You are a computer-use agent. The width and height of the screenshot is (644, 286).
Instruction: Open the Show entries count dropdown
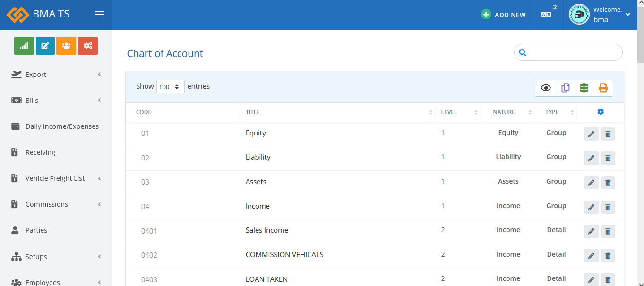[x=171, y=87]
